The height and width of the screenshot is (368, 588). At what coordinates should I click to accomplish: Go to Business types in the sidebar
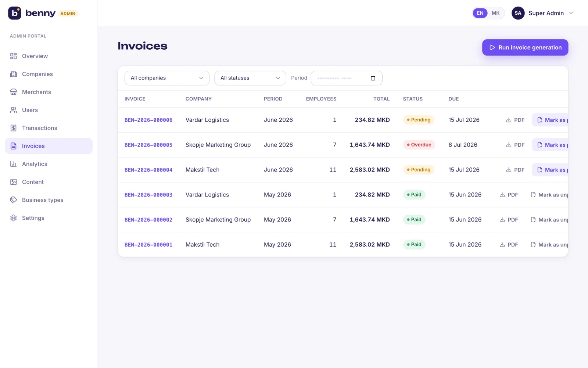pyautogui.click(x=49, y=200)
